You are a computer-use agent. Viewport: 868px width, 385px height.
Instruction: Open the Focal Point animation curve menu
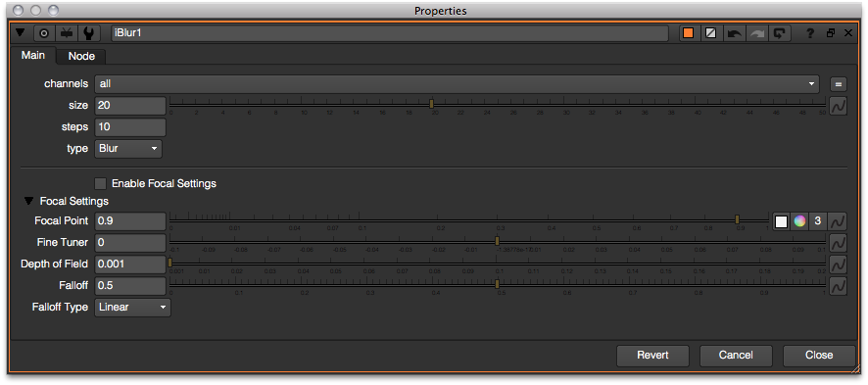[x=838, y=221]
